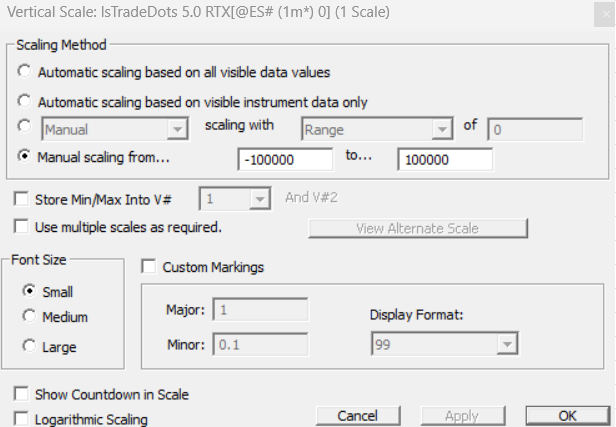616x427 pixels.
Task: Enable Store Min/Max Into V# checkbox
Action: 22,198
